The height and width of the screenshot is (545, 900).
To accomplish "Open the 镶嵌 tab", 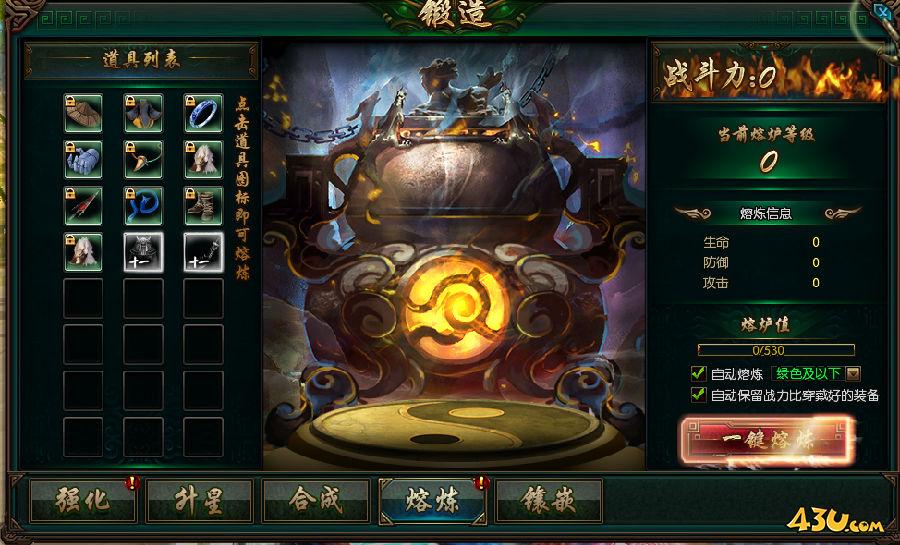I will (549, 501).
